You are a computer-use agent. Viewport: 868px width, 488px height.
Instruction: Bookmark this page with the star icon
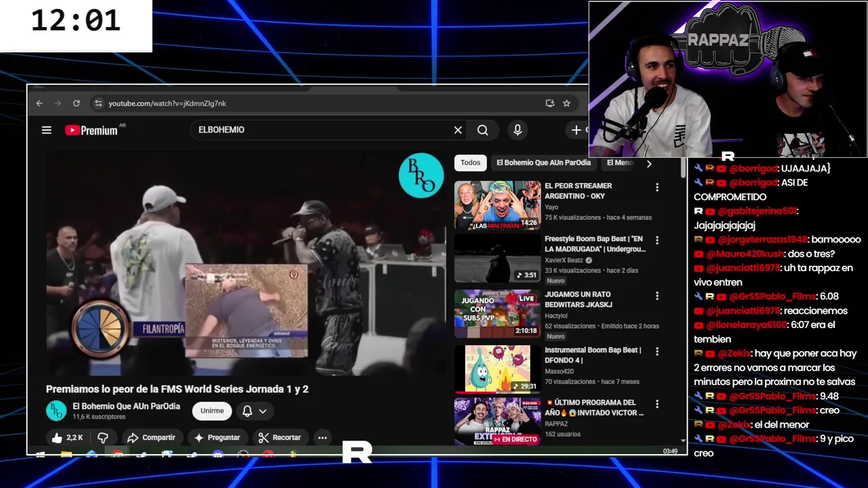[566, 103]
